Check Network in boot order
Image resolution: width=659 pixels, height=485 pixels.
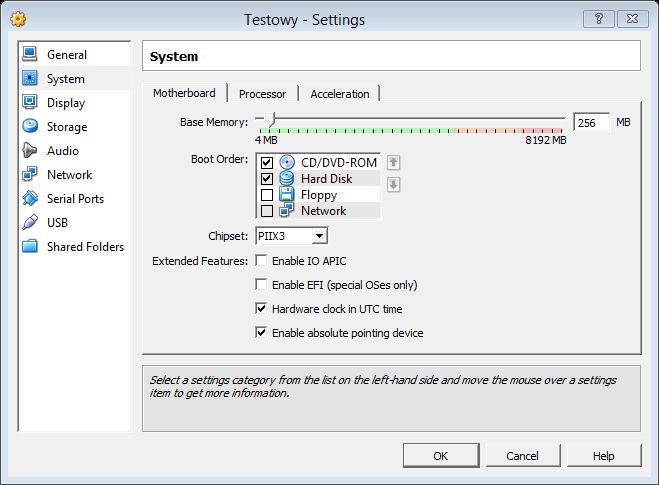click(x=267, y=211)
